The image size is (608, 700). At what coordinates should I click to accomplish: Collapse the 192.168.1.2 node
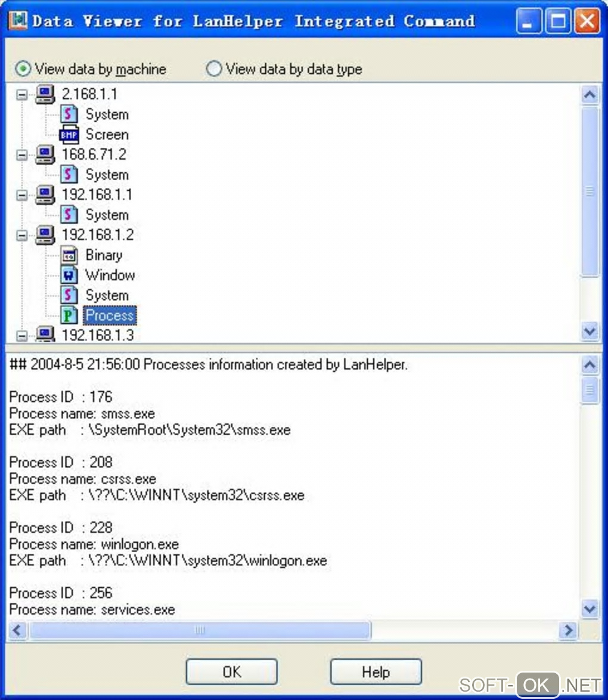[x=21, y=236]
